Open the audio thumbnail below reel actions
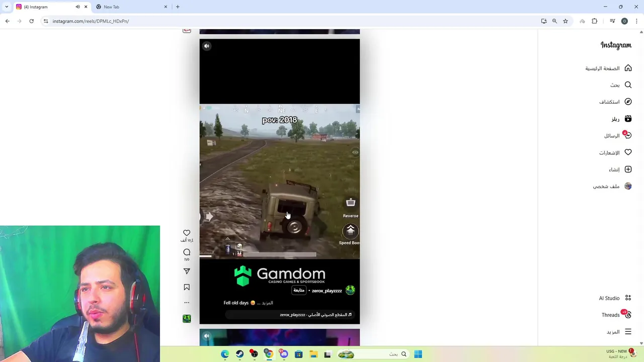 [x=187, y=319]
